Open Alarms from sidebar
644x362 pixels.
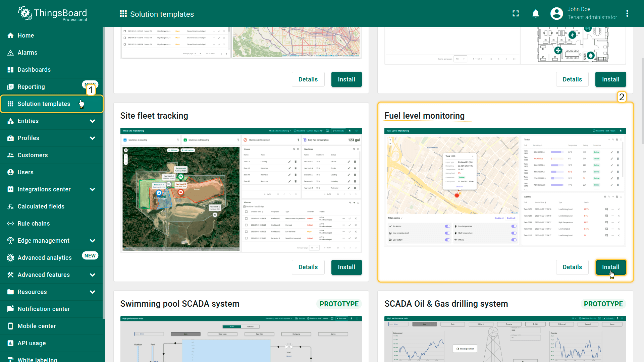click(x=28, y=53)
